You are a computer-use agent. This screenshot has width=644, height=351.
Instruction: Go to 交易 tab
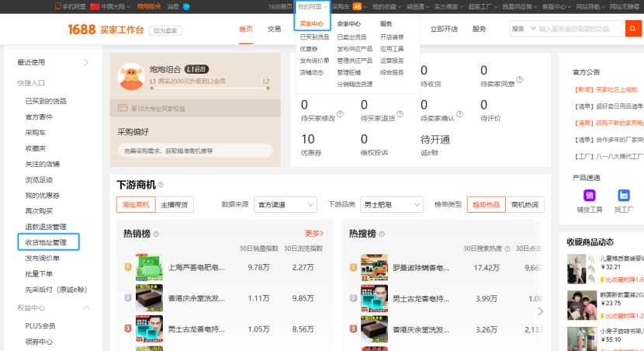[x=275, y=29]
